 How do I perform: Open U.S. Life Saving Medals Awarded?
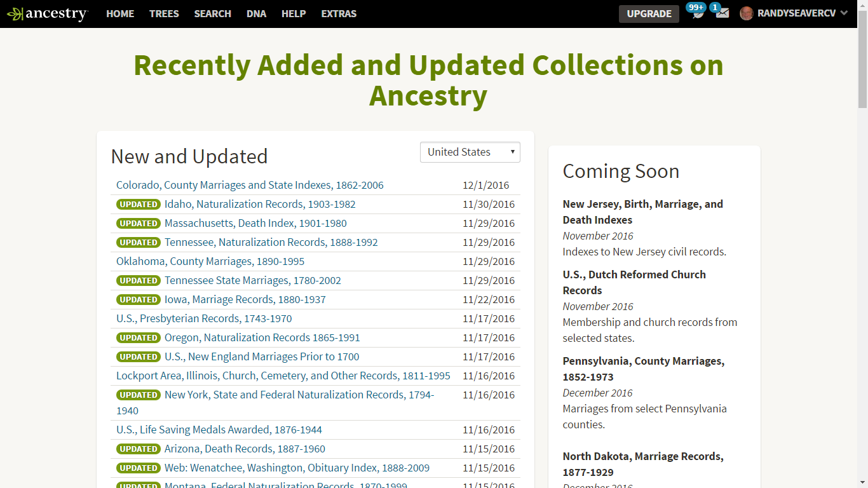pyautogui.click(x=219, y=430)
